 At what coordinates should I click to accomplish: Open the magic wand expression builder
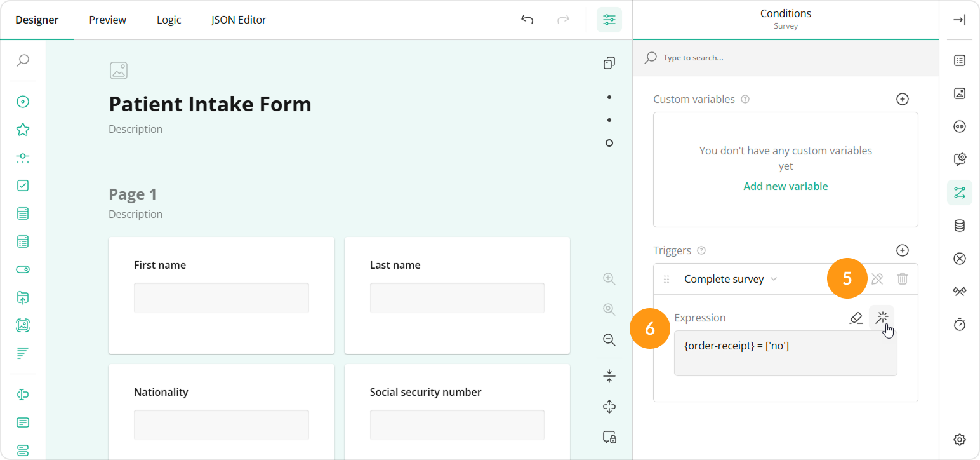pyautogui.click(x=882, y=318)
